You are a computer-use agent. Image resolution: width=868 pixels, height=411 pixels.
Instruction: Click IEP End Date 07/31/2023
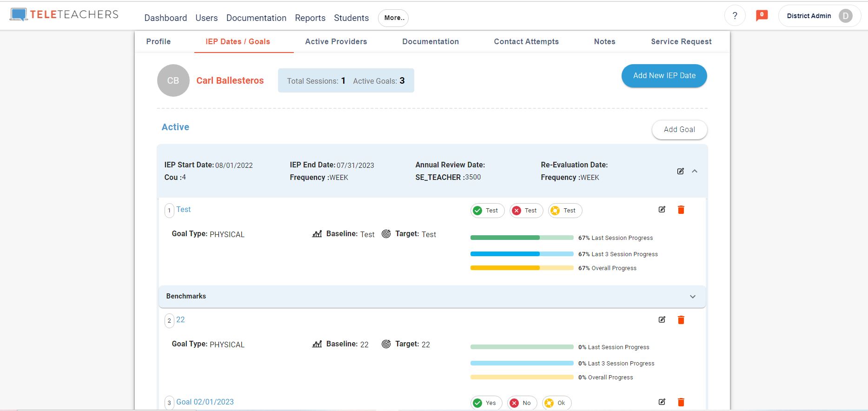(332, 165)
